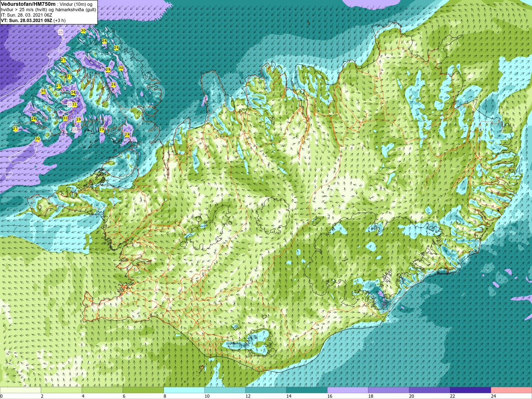Viewport: 532px width, 399px height.
Task: Pick the violet 20–22 legend swatch
Action: [x=430, y=390]
